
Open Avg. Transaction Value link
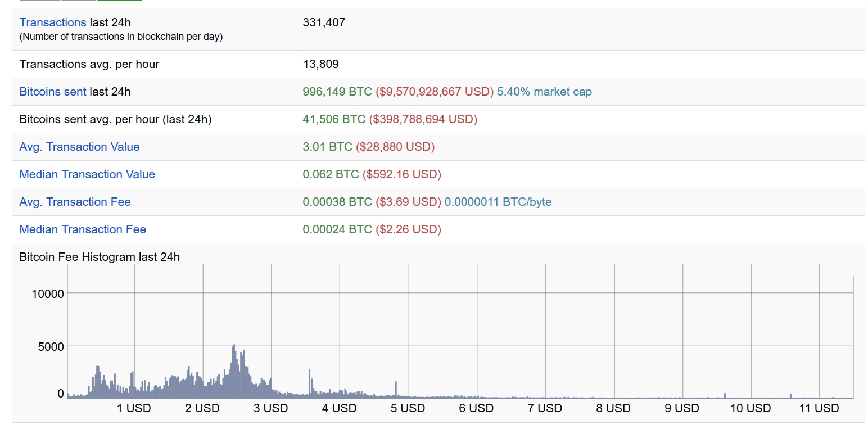[x=79, y=147]
